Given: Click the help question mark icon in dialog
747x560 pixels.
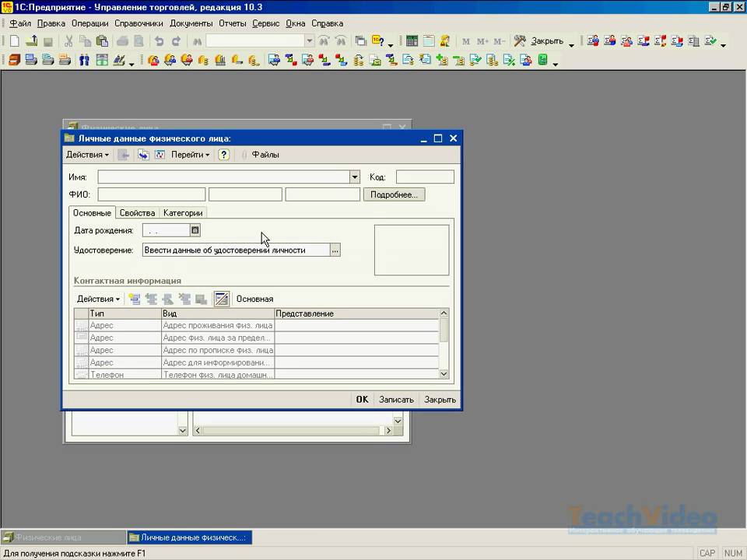Looking at the screenshot, I should pyautogui.click(x=224, y=155).
